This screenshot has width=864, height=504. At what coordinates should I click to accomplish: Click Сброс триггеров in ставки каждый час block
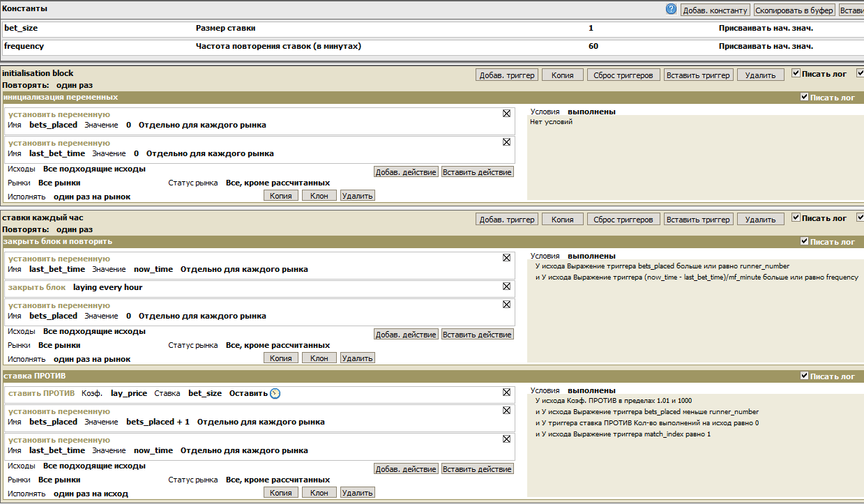pyautogui.click(x=623, y=219)
